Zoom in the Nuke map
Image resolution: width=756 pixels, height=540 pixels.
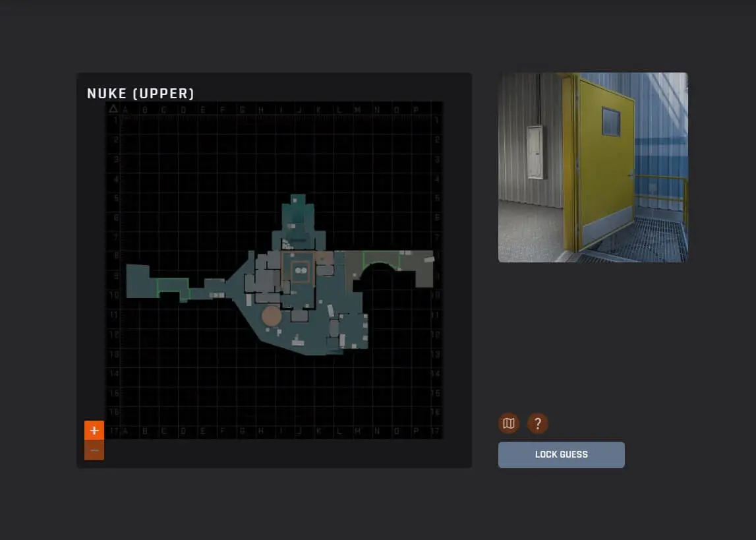[x=94, y=430]
